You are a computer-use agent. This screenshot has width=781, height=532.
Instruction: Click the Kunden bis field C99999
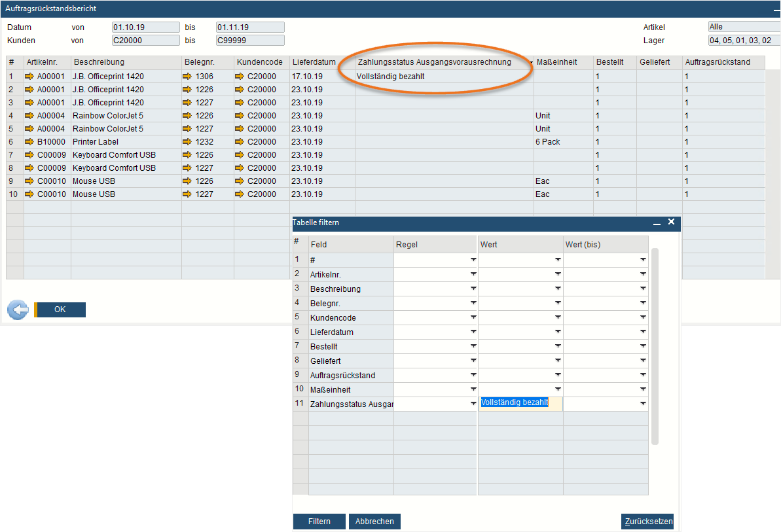(250, 41)
